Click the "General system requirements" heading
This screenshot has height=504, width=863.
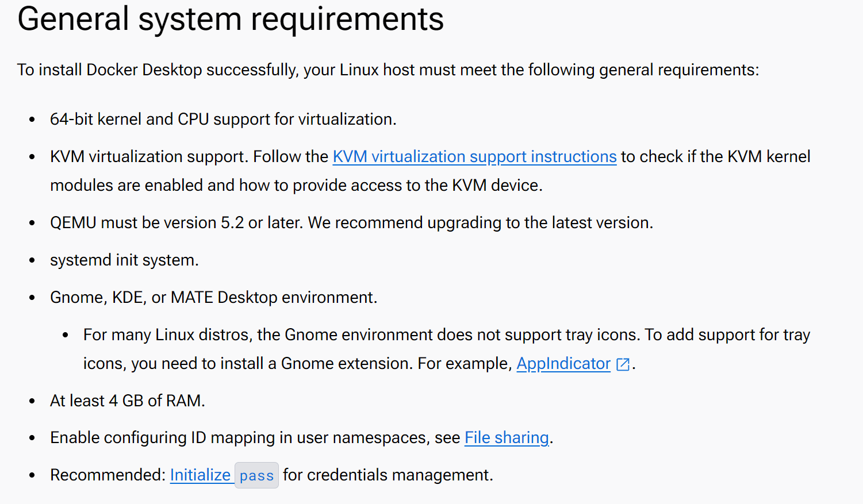pos(231,19)
